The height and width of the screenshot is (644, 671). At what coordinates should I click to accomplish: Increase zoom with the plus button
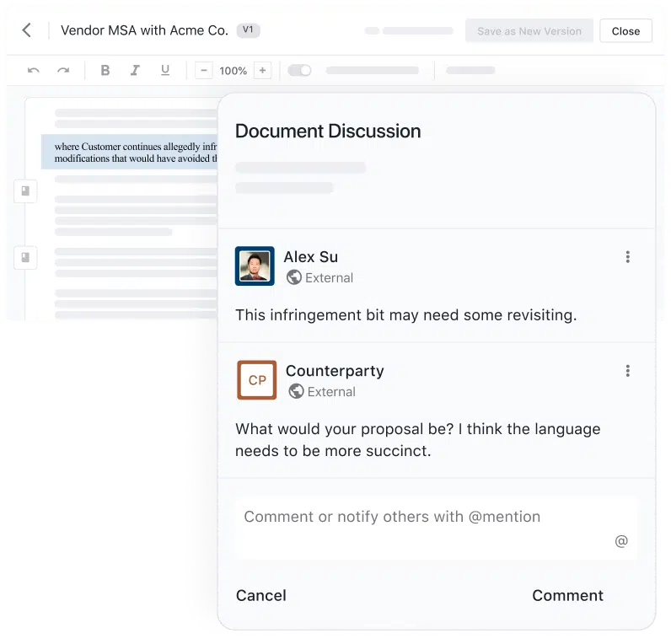pos(263,70)
